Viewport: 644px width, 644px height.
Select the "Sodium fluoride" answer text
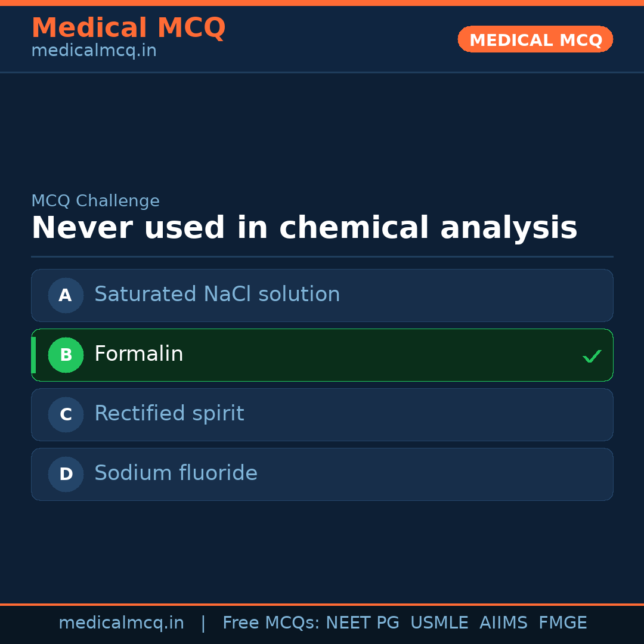tap(176, 473)
